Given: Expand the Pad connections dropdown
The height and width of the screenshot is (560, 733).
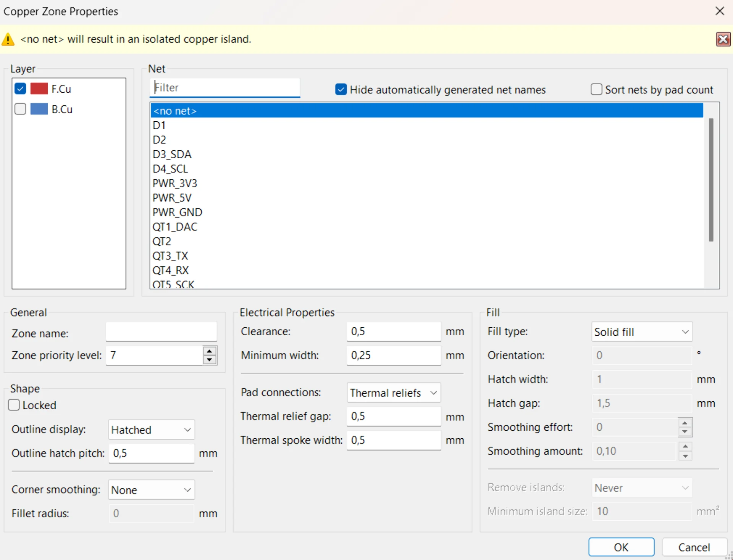Looking at the screenshot, I should pos(393,393).
